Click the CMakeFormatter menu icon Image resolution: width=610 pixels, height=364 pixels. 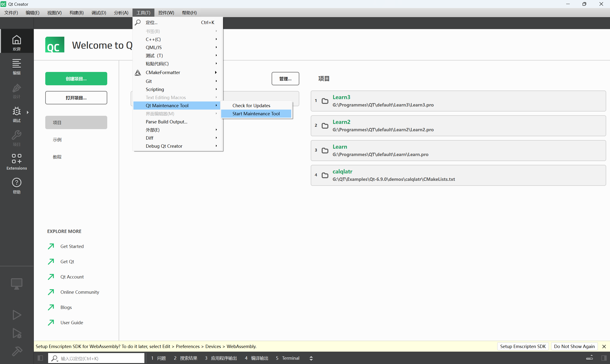click(138, 72)
